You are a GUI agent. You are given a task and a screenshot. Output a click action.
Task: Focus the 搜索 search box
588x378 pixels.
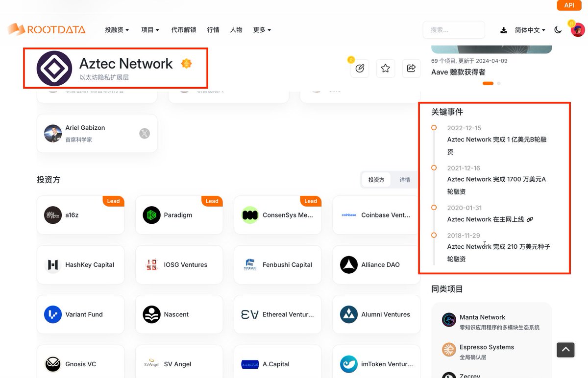pyautogui.click(x=454, y=30)
